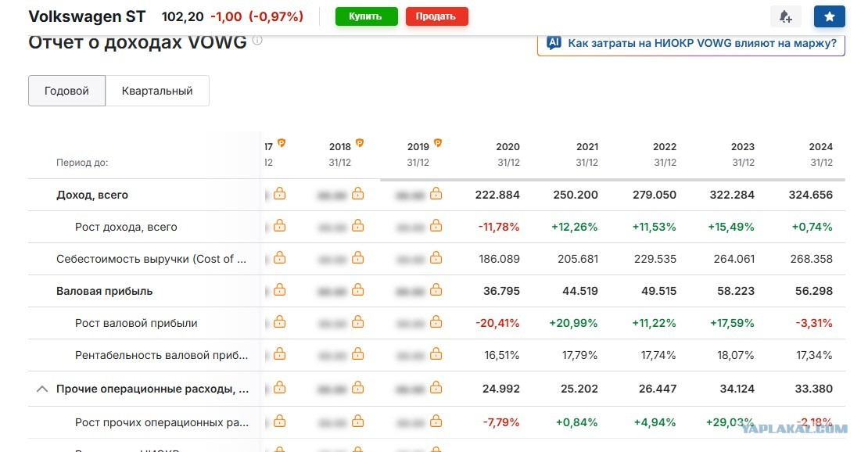Viewport: 868px width, 452px height.
Task: Click lock icon in Себестоимость выручки 2019
Action: 436,257
